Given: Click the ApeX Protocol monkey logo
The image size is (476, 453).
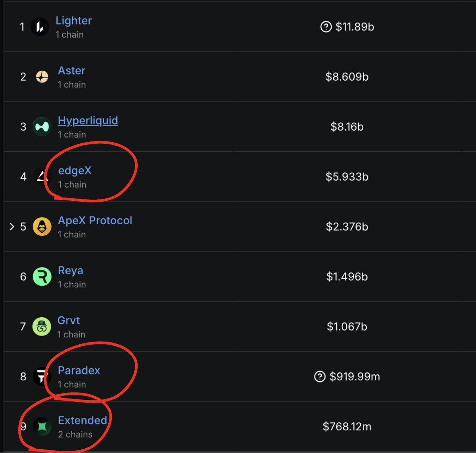Looking at the screenshot, I should point(42,227).
